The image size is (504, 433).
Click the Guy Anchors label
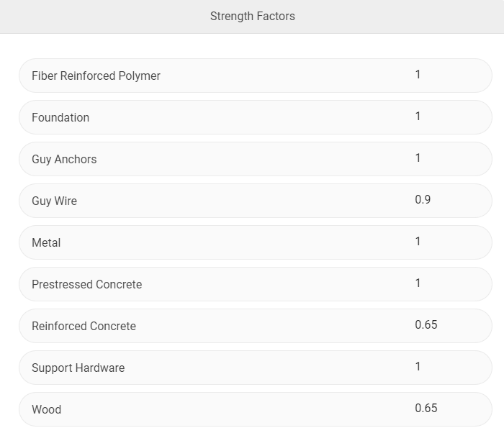[x=64, y=159]
